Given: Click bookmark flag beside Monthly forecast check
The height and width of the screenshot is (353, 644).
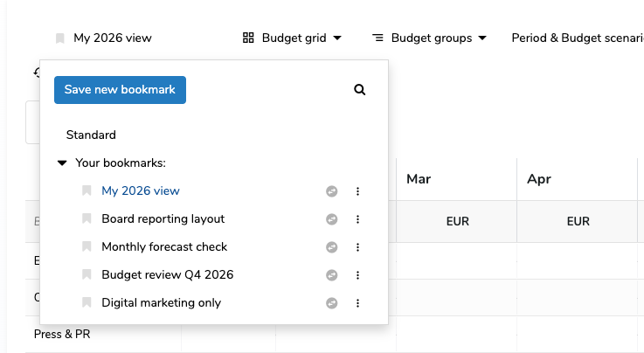Looking at the screenshot, I should pos(87,246).
